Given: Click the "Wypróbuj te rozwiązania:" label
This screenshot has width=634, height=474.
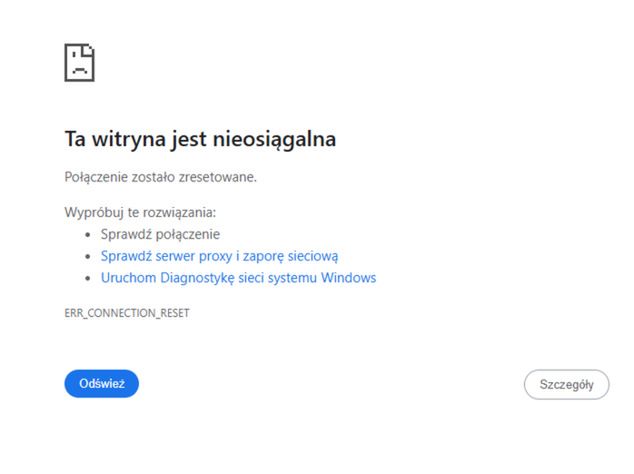Looking at the screenshot, I should (x=140, y=213).
